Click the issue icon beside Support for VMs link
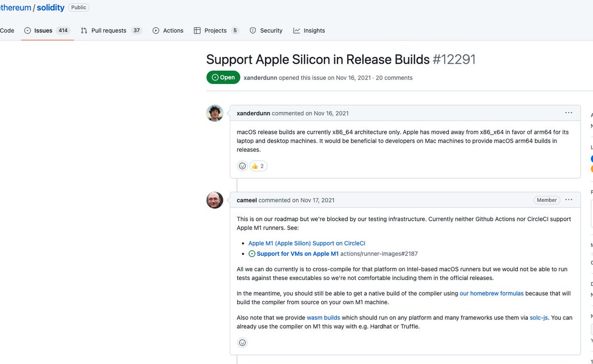The image size is (593, 364). pyautogui.click(x=252, y=253)
